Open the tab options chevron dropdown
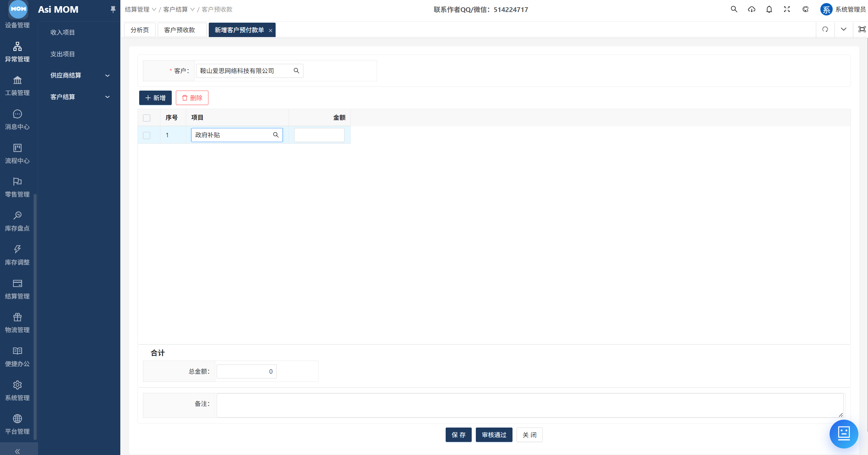 coord(844,30)
